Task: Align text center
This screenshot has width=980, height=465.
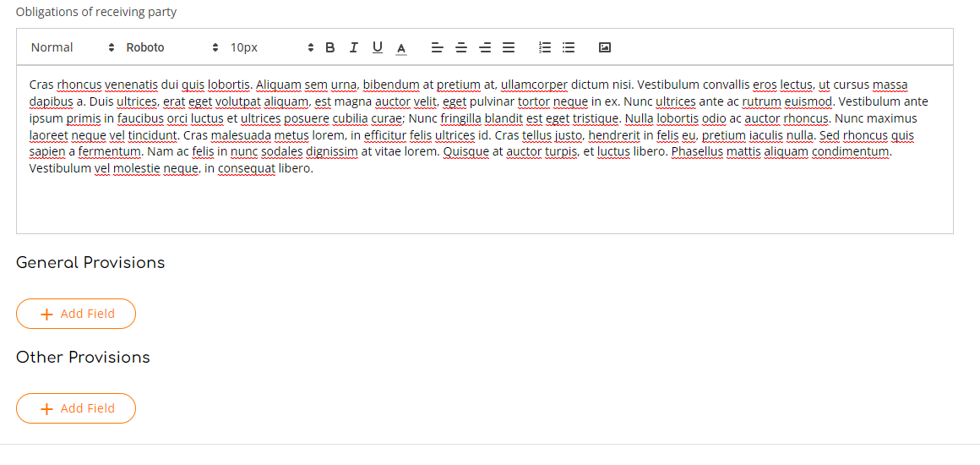Action: (x=461, y=47)
